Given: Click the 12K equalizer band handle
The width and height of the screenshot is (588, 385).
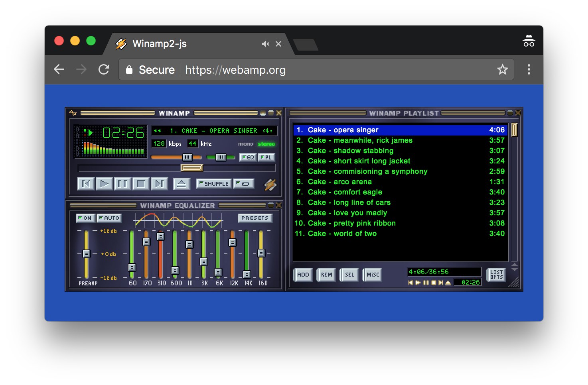Looking at the screenshot, I should point(233,242).
